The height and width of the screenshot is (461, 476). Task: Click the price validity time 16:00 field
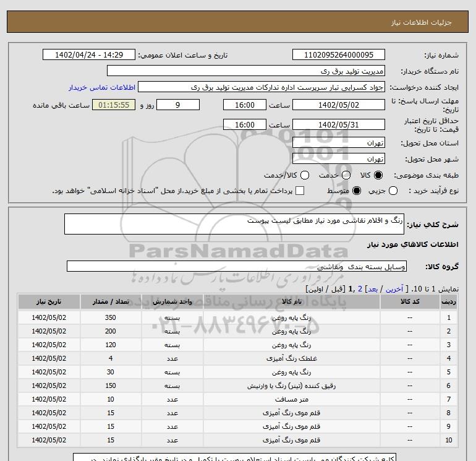point(245,124)
